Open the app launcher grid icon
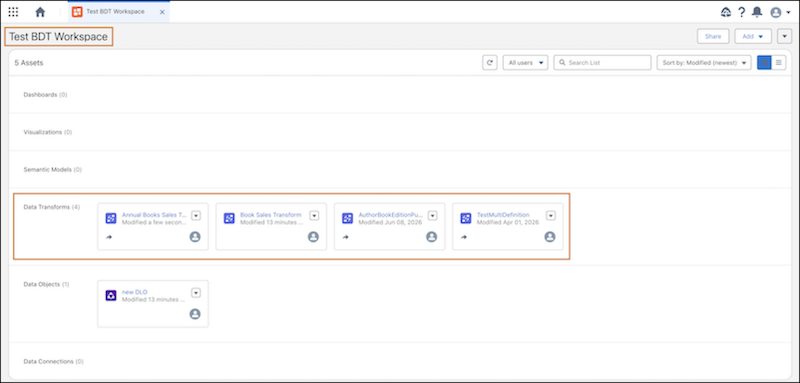 (x=13, y=12)
